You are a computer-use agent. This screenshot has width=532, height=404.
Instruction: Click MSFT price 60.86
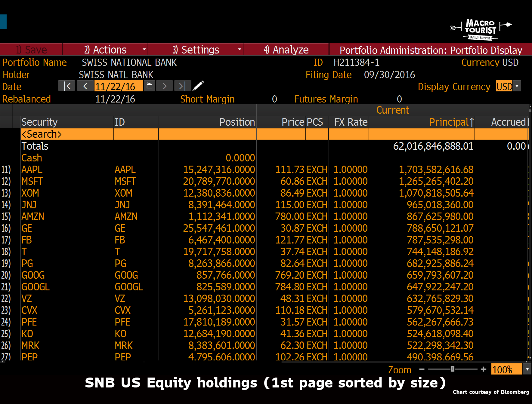pos(292,181)
